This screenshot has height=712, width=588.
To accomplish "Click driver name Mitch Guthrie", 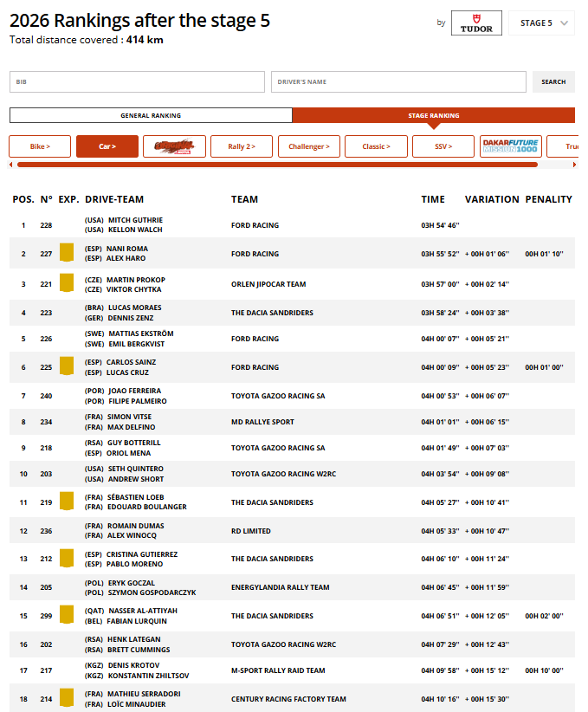I will (135, 220).
